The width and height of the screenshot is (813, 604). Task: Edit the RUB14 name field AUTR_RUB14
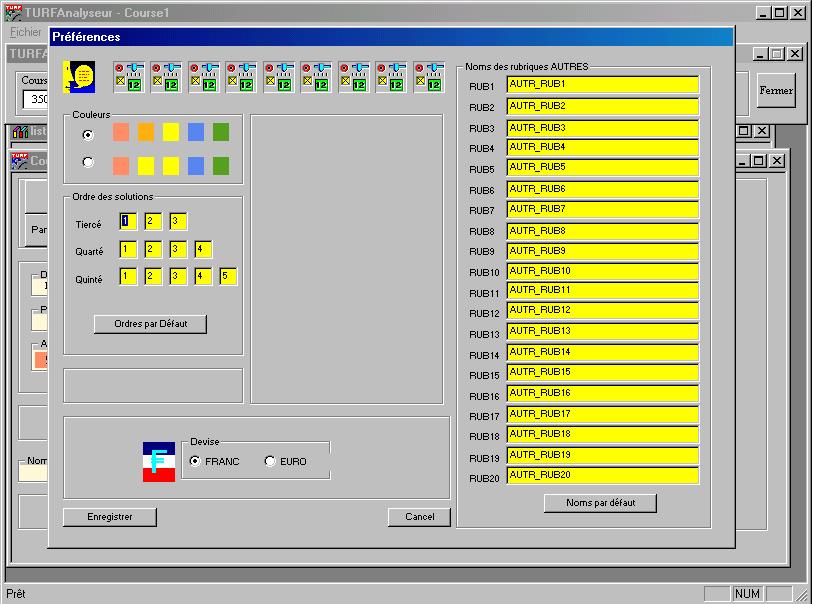point(602,353)
